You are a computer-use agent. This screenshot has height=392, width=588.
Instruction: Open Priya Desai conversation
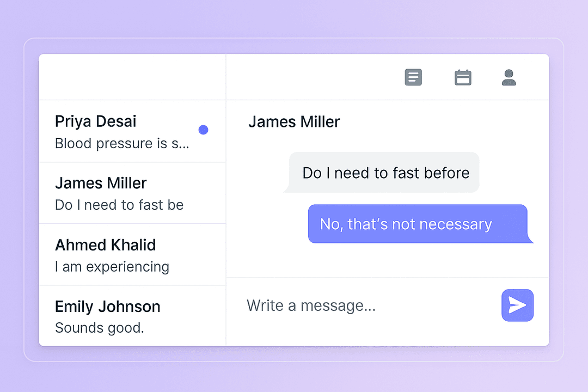(132, 131)
